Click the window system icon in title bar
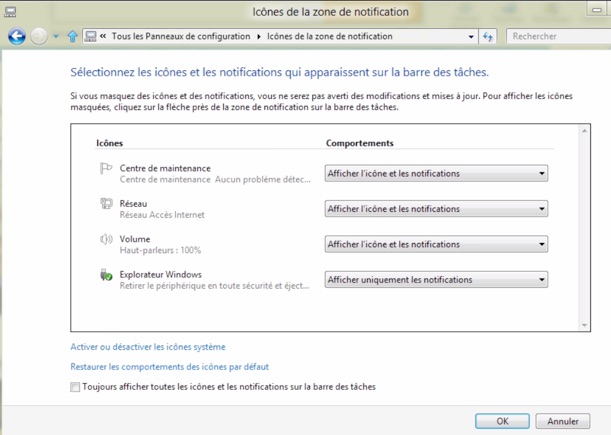The height and width of the screenshot is (435, 611). click(x=10, y=12)
